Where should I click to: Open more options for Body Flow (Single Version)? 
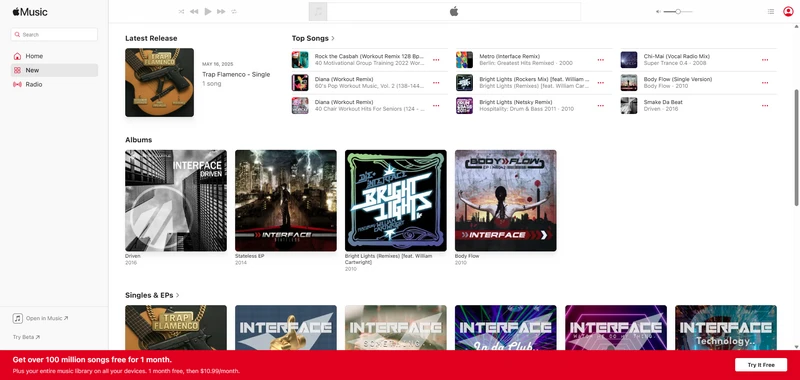click(765, 83)
